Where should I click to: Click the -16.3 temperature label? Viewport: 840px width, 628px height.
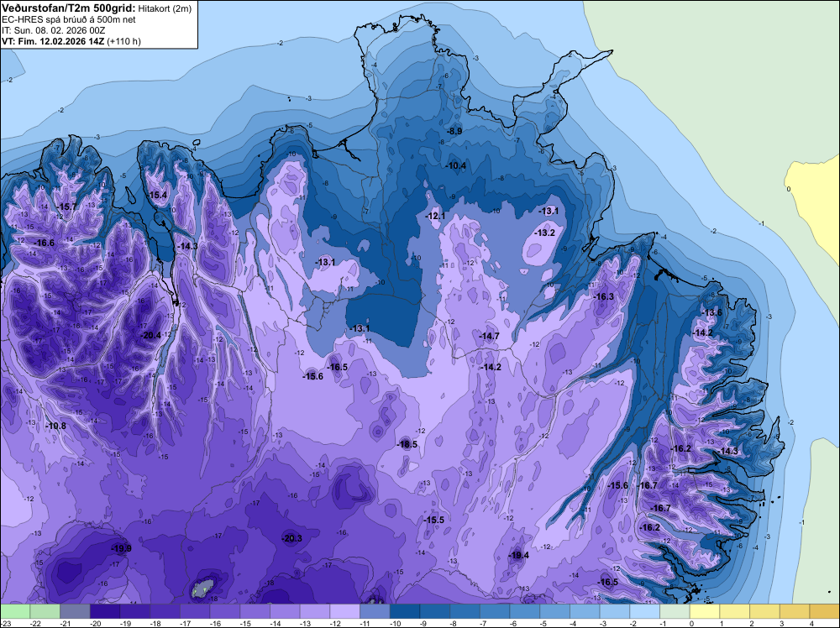(x=604, y=296)
